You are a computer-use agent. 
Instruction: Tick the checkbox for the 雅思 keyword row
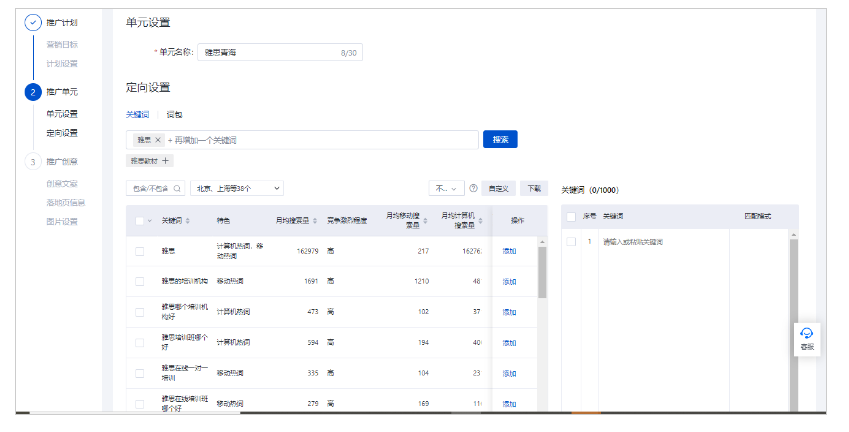click(140, 251)
